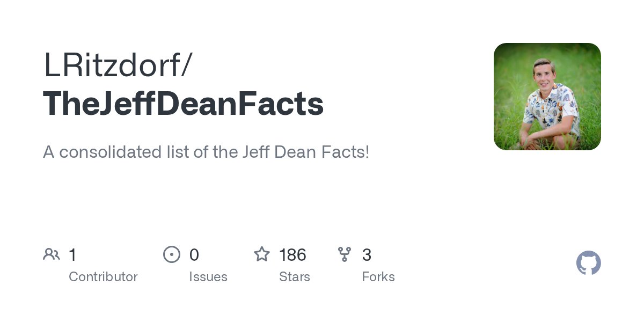Click the 186 stars count
Viewport: 644px width, 322px height.
point(292,255)
